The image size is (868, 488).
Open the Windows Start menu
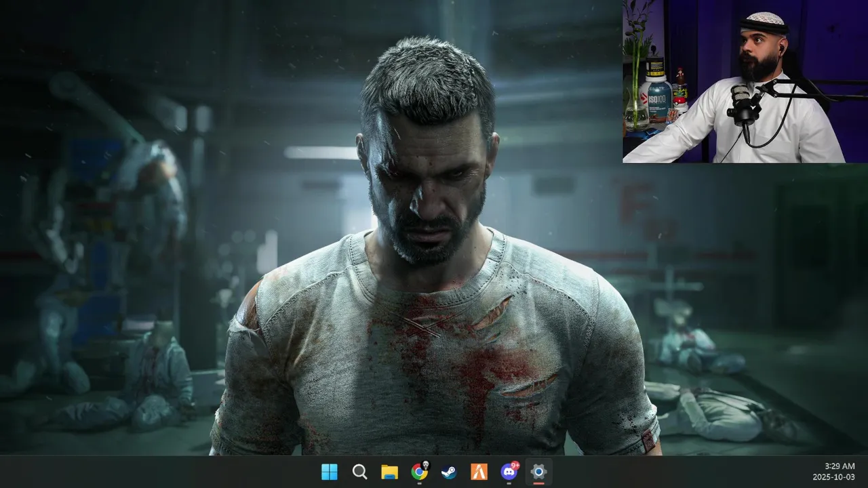330,472
